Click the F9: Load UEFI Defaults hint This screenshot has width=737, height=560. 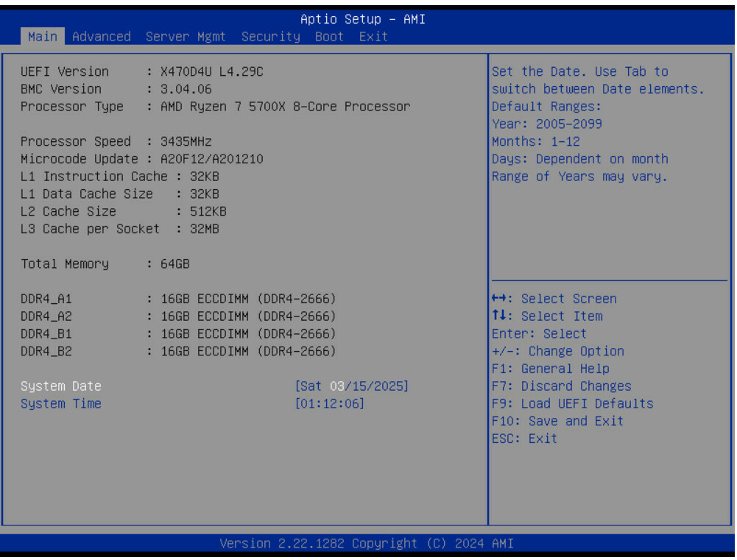coord(573,403)
